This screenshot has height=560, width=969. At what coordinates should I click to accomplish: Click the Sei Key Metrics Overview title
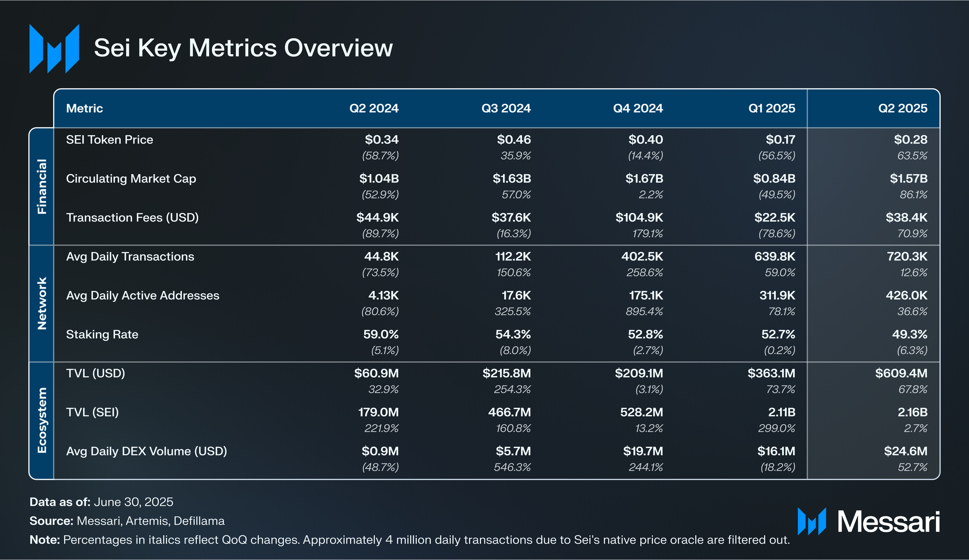[243, 48]
